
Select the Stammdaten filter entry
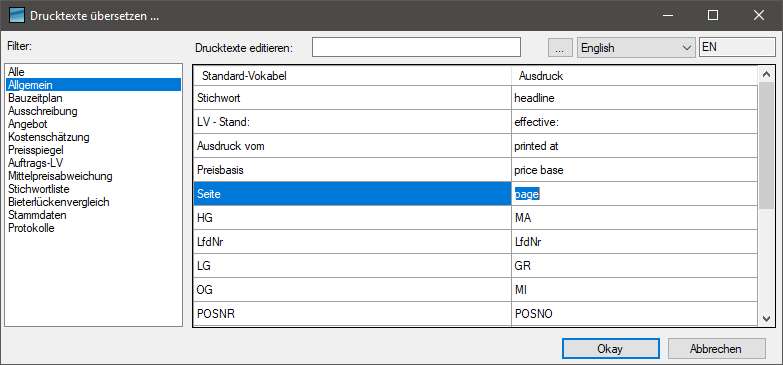(x=93, y=215)
